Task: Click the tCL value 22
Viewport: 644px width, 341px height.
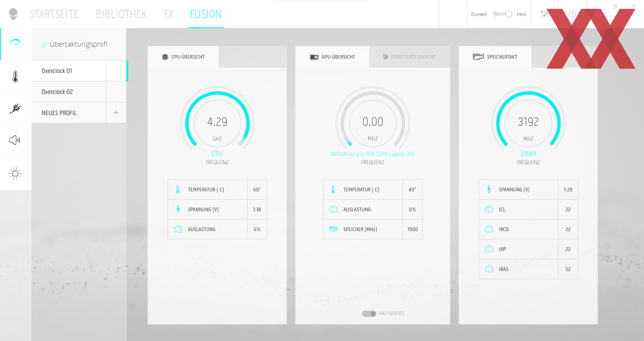Action: pyautogui.click(x=568, y=209)
